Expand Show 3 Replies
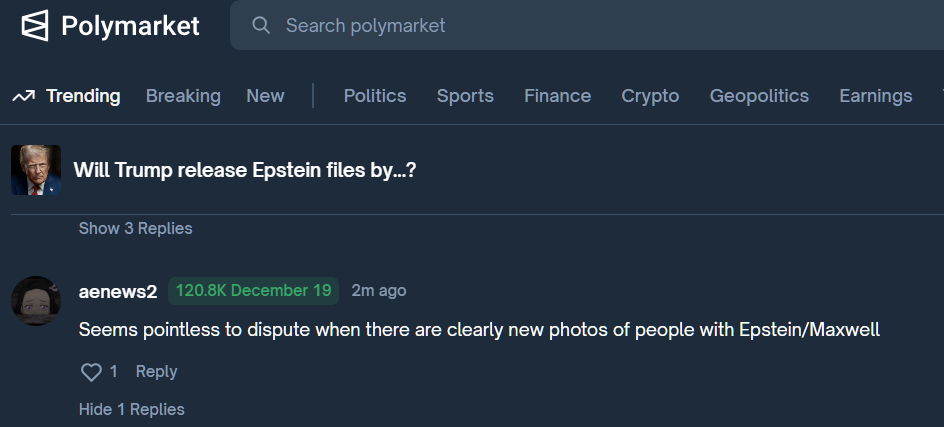 tap(135, 228)
